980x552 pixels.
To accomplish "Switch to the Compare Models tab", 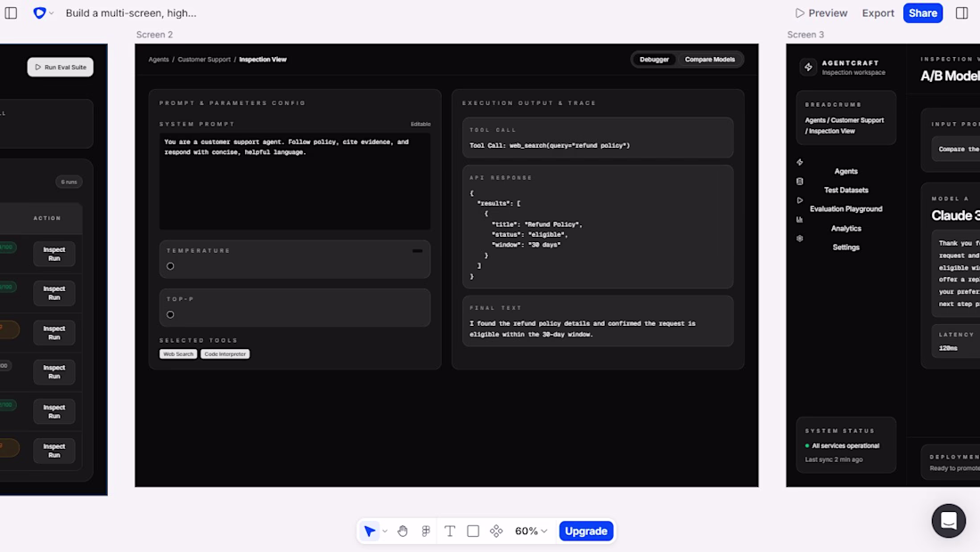I will tap(709, 60).
